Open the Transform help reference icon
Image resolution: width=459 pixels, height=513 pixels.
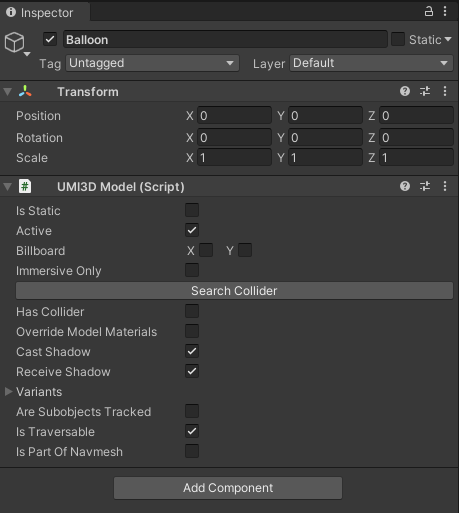(405, 91)
